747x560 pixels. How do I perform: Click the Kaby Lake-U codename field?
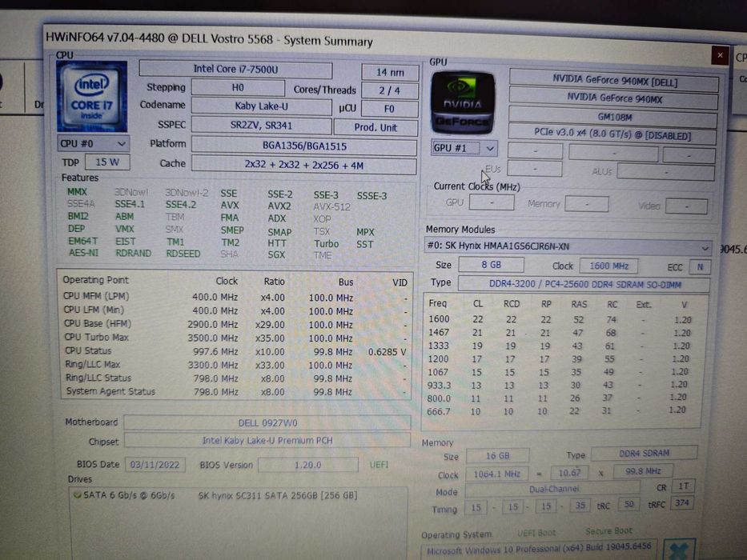click(x=261, y=106)
